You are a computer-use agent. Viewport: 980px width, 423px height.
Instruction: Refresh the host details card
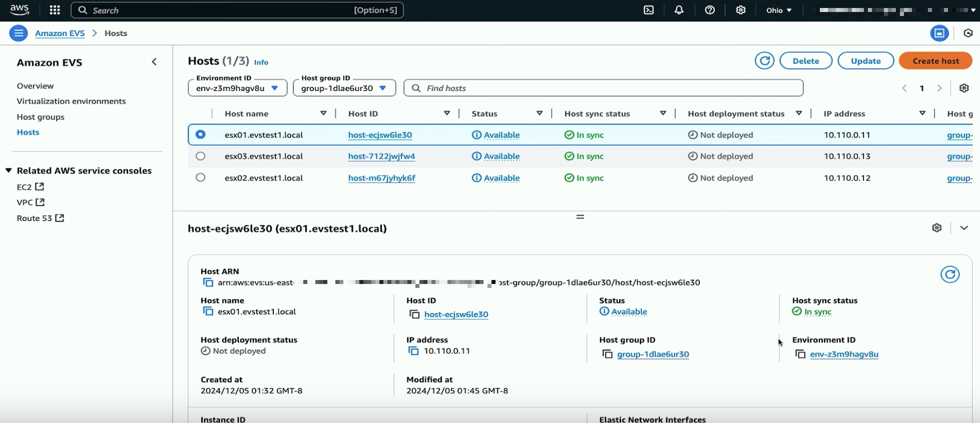coord(950,274)
